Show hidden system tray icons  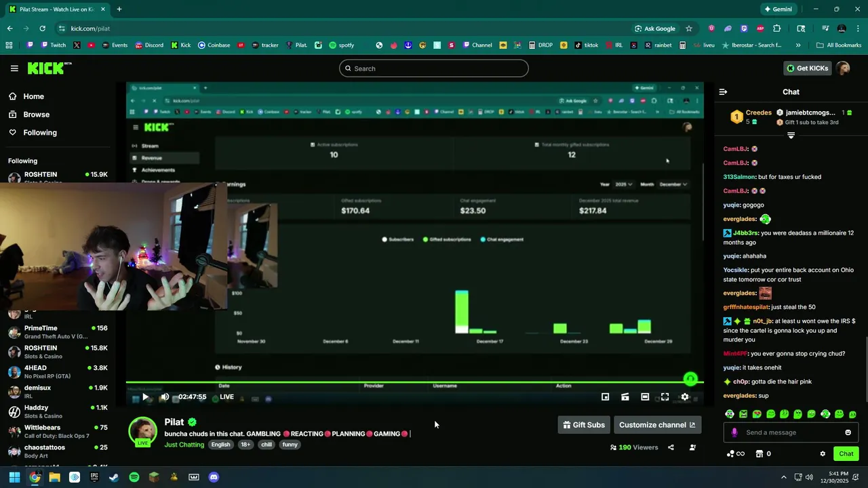[784, 477]
